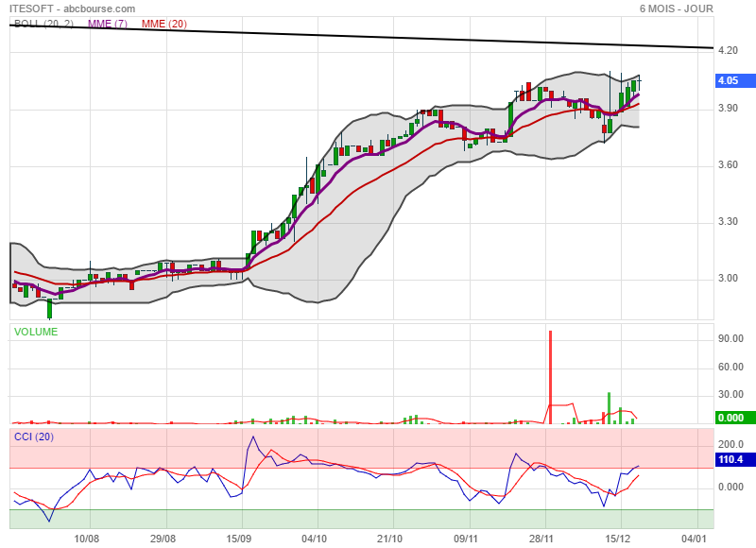Click the 'ITESOFT - abcbourse.com' chart title
This screenshot has height=548, width=756.
pyautogui.click(x=73, y=9)
